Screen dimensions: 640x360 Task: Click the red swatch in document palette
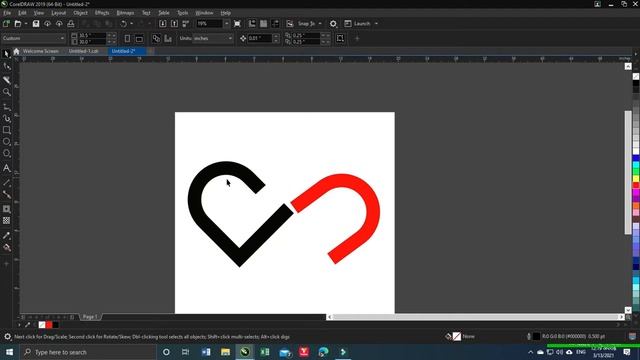(x=49, y=325)
